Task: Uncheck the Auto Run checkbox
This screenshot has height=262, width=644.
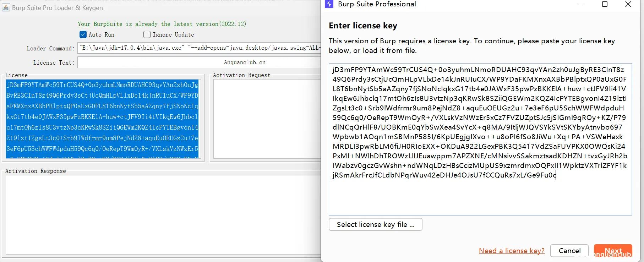Action: point(83,34)
